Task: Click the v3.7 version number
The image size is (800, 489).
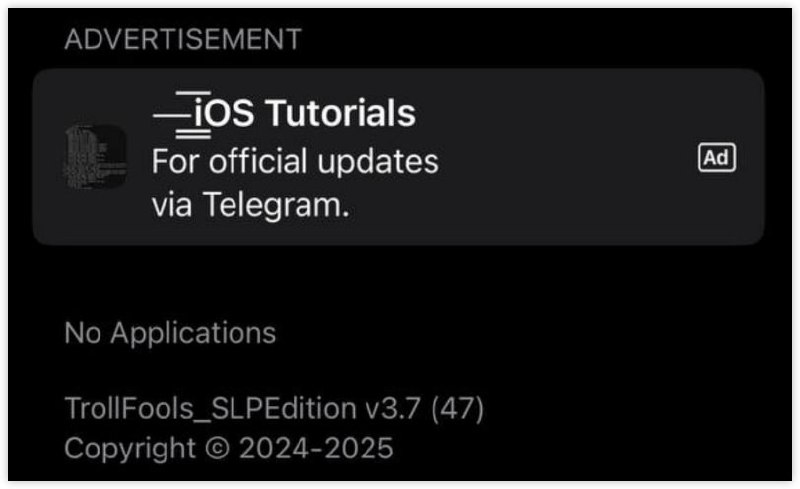Action: click(x=392, y=408)
